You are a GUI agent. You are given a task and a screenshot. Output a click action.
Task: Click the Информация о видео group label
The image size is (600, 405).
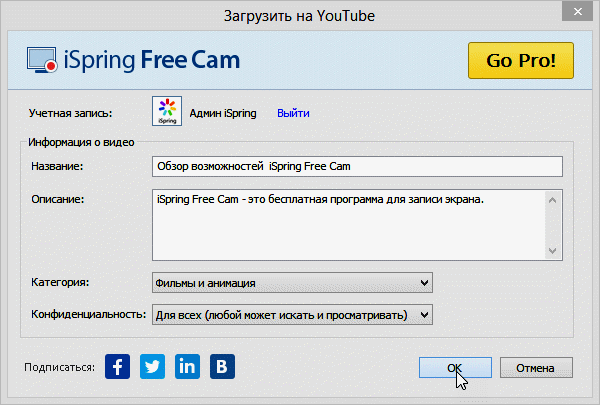[81, 142]
